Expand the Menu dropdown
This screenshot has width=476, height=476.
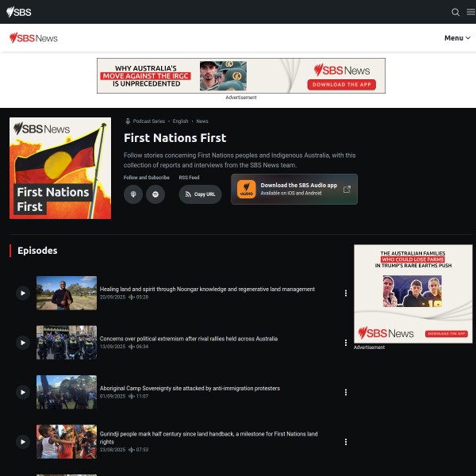(457, 38)
